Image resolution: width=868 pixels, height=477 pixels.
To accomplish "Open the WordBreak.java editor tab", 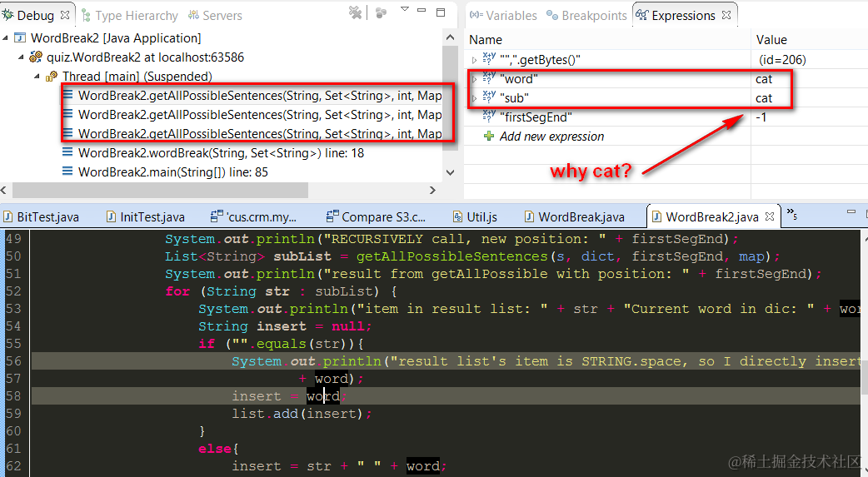I will (574, 217).
